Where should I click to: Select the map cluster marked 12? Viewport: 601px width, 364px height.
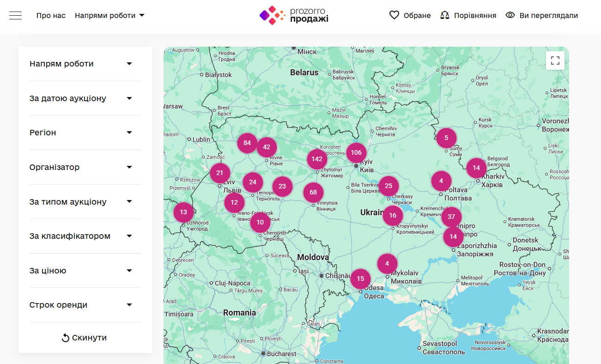[x=234, y=202]
